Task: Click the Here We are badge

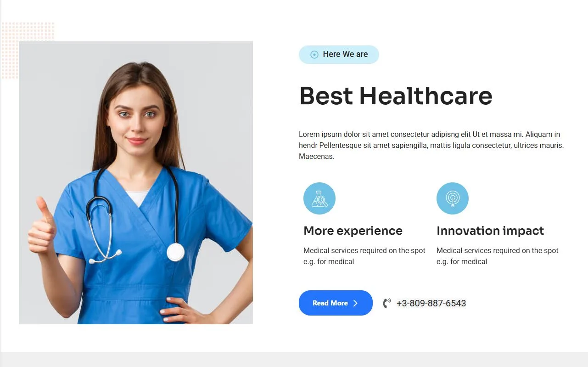Action: click(x=339, y=55)
